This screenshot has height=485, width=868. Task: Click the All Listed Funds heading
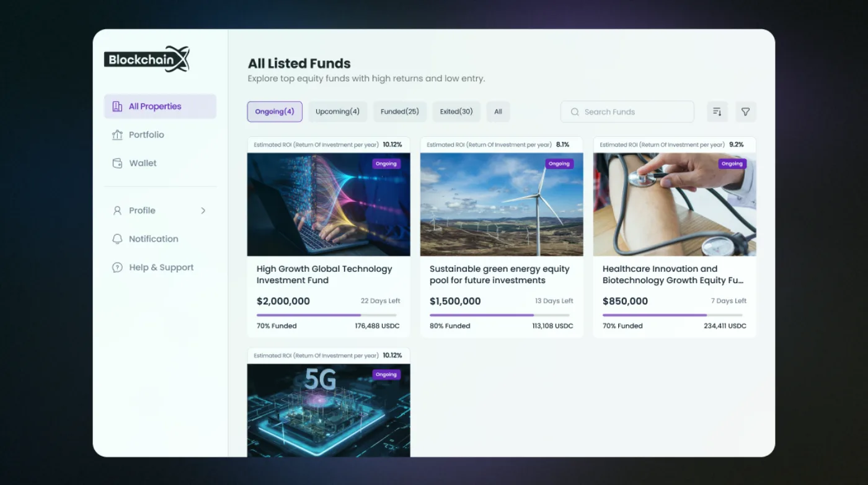tap(299, 63)
